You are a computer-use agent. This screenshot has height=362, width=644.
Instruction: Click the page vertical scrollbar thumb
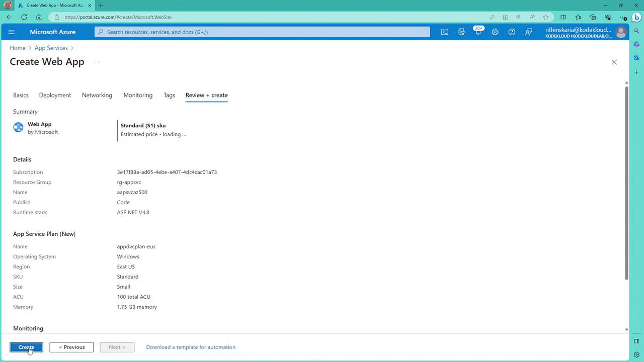626,183
